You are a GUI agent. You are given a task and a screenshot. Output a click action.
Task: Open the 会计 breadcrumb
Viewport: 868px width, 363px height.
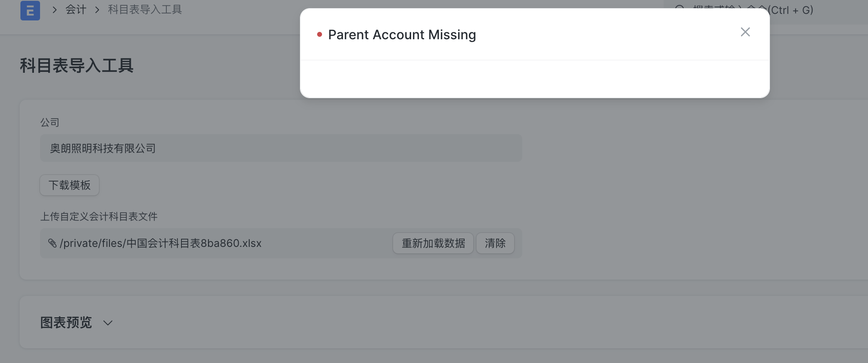point(76,10)
